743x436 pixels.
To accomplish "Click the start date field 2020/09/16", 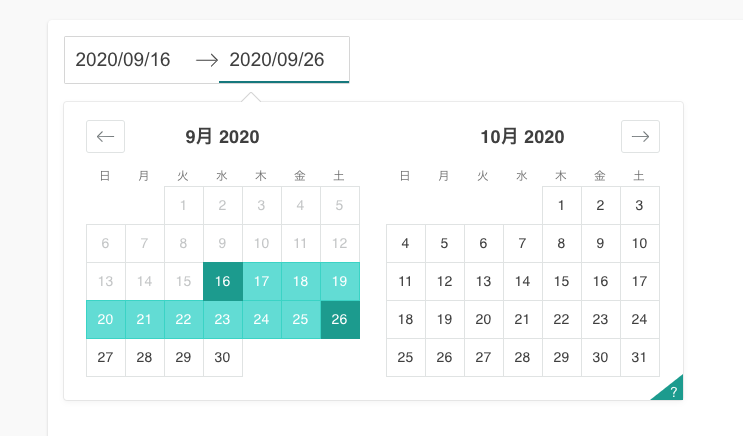I will point(123,60).
